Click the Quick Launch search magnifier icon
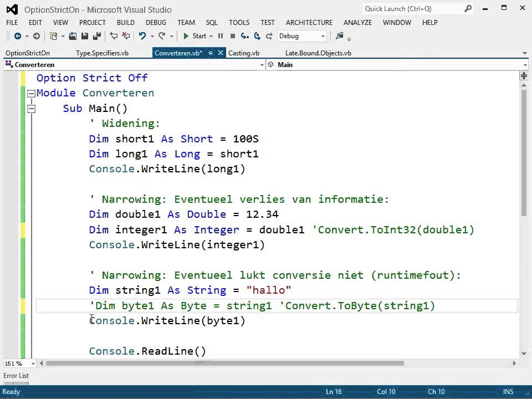This screenshot has width=532, height=399. 468,9
